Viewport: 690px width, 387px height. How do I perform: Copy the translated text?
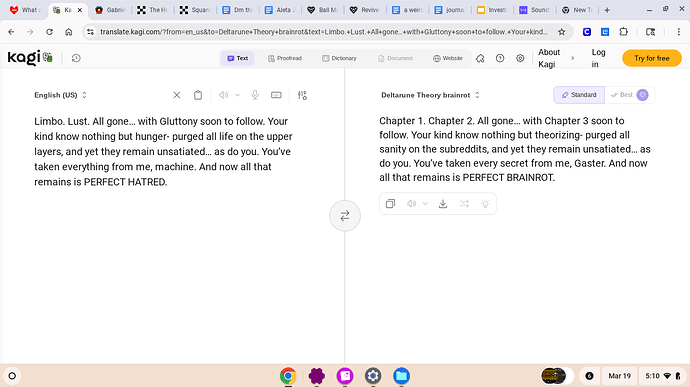coord(390,203)
